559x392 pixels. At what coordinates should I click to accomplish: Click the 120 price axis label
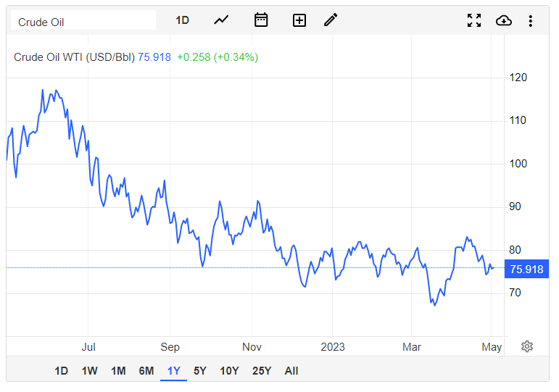pos(518,78)
